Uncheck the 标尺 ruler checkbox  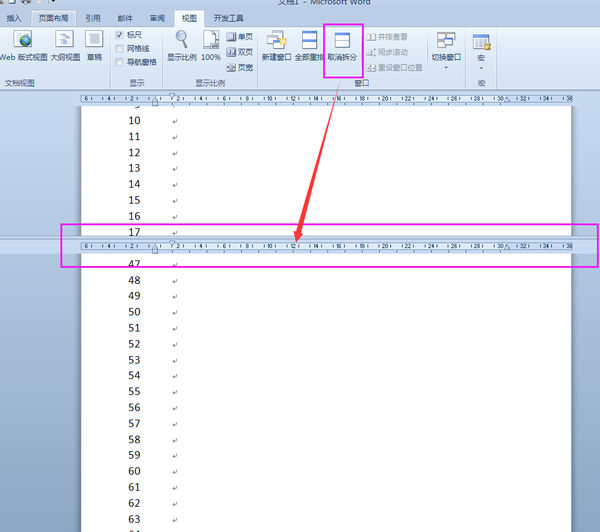[x=119, y=35]
